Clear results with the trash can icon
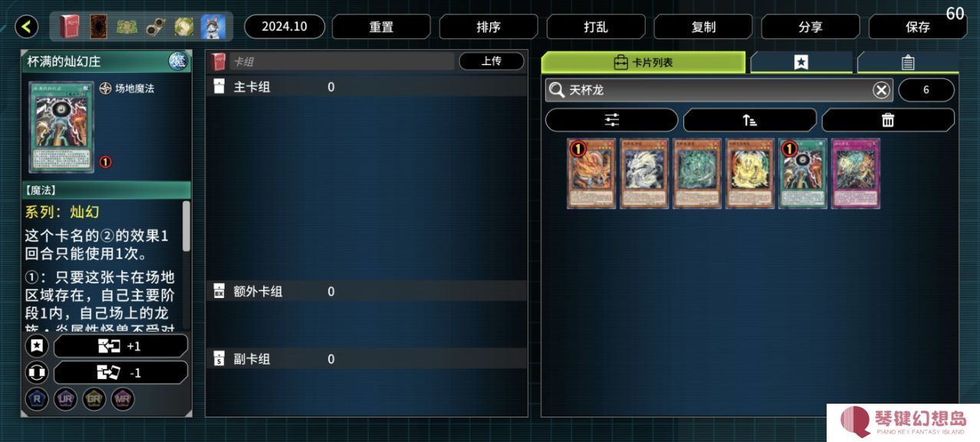 888,120
